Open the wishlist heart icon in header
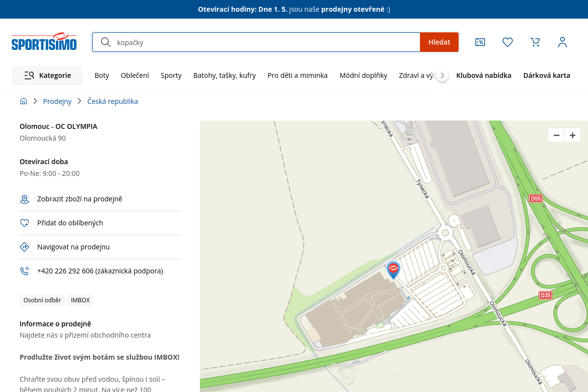This screenshot has width=588, height=392. click(508, 42)
